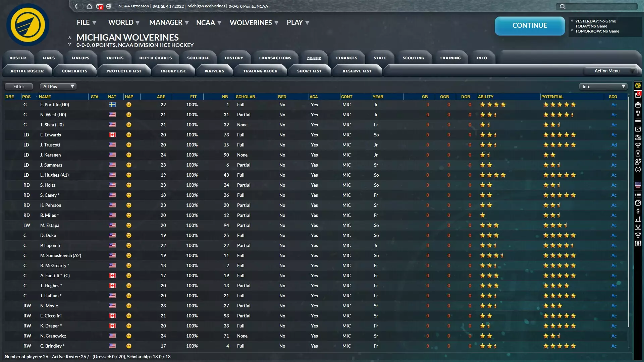The image size is (644, 362).
Task: Click the dollar sign icon in the sidebar
Action: point(638,211)
